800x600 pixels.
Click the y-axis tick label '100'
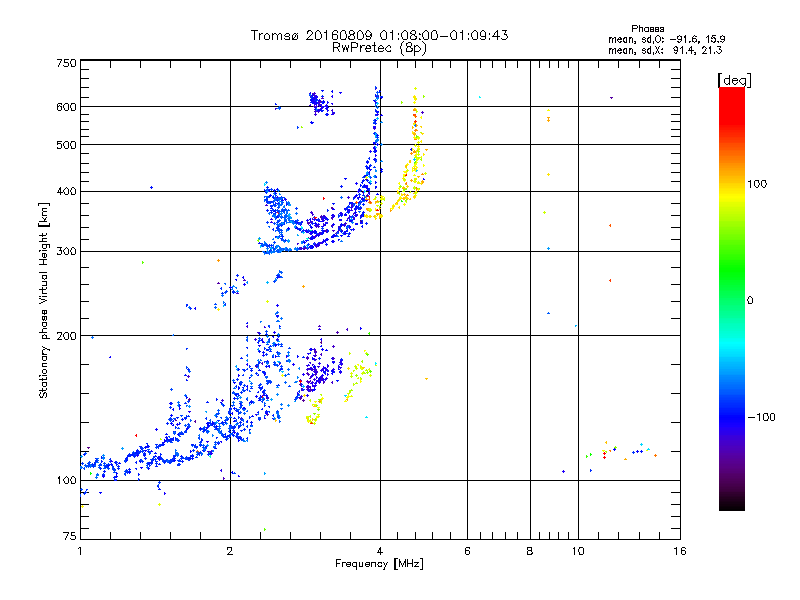[66, 480]
